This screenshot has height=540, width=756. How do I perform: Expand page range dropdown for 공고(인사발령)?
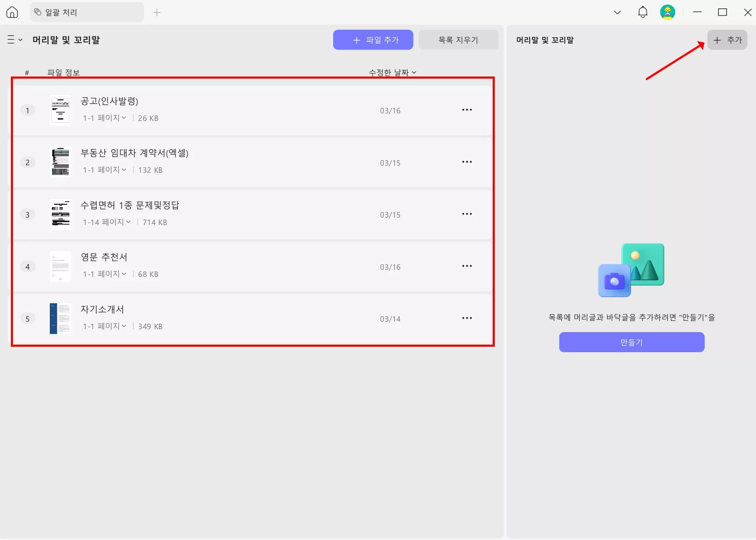pyautogui.click(x=123, y=118)
